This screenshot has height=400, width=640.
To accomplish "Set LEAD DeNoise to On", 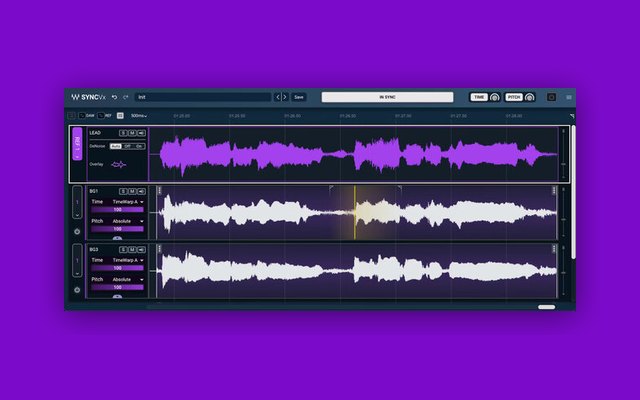I will pos(139,146).
